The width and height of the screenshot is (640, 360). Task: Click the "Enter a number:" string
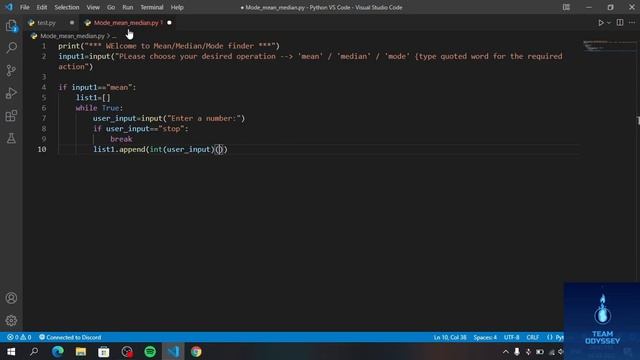[204, 118]
